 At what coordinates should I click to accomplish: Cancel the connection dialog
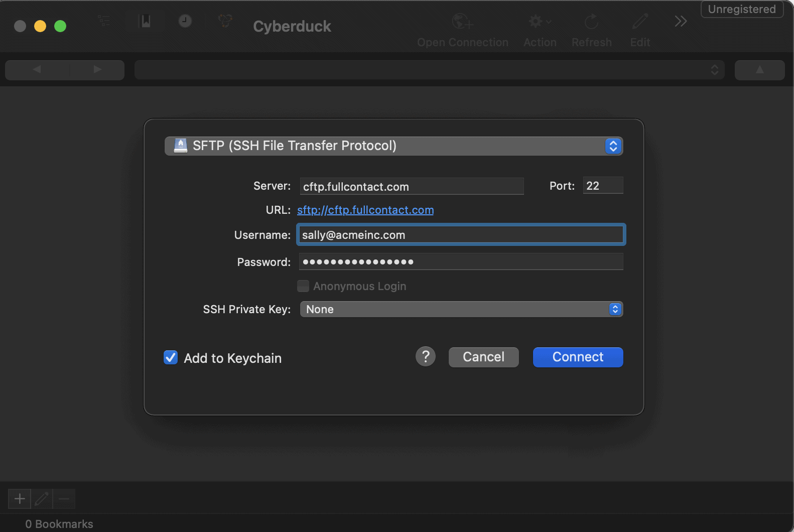point(483,357)
